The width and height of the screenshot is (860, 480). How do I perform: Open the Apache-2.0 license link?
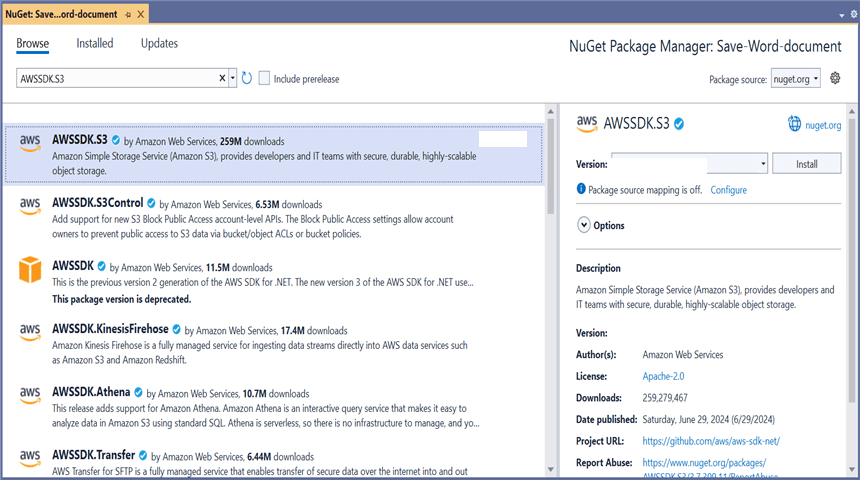(x=663, y=376)
